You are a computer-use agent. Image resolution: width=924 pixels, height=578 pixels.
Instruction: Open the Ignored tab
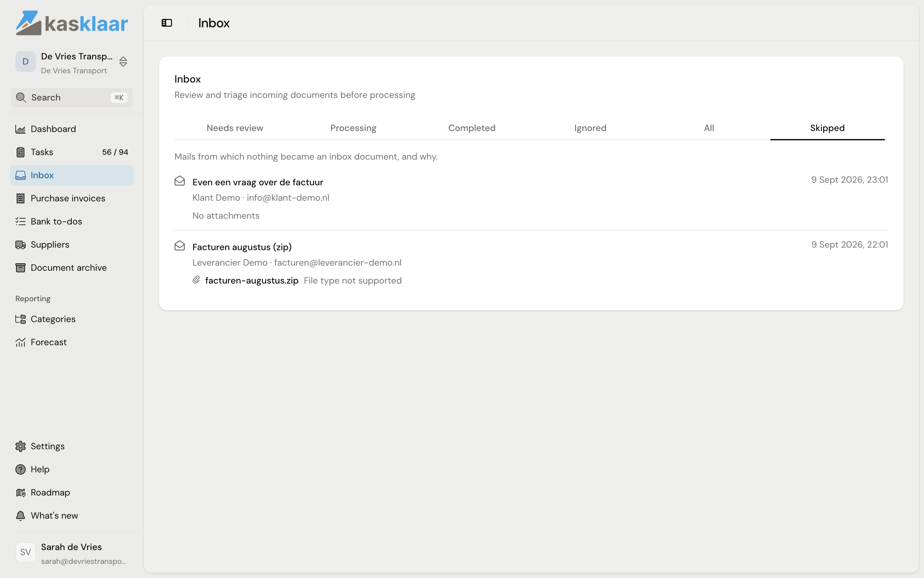590,128
